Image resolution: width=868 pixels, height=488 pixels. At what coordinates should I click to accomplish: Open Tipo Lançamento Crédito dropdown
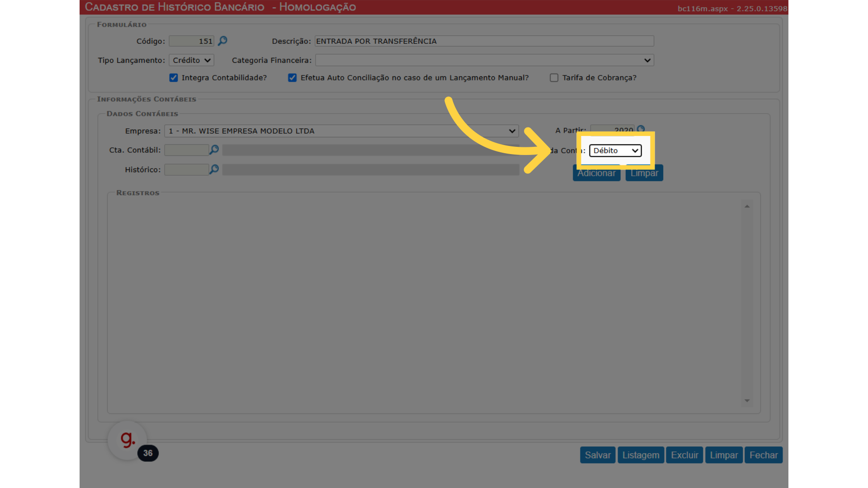click(191, 60)
